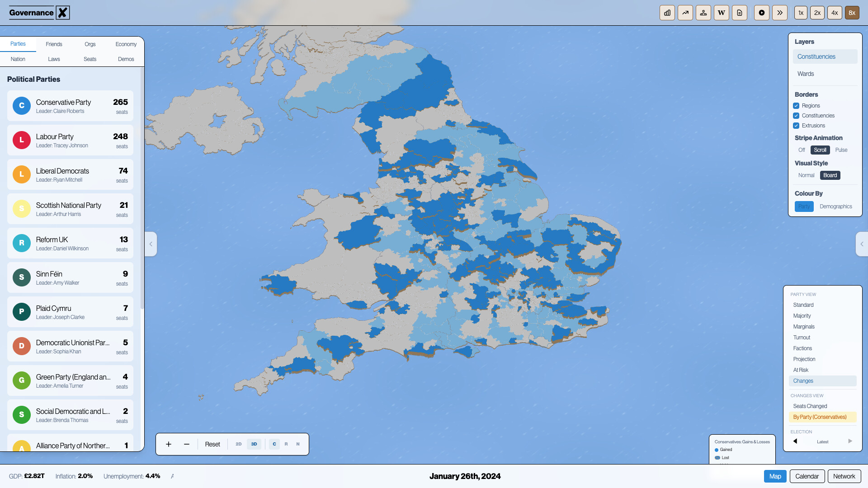Viewport: 868px width, 488px height.
Task: Open the document report icon
Action: [739, 13]
